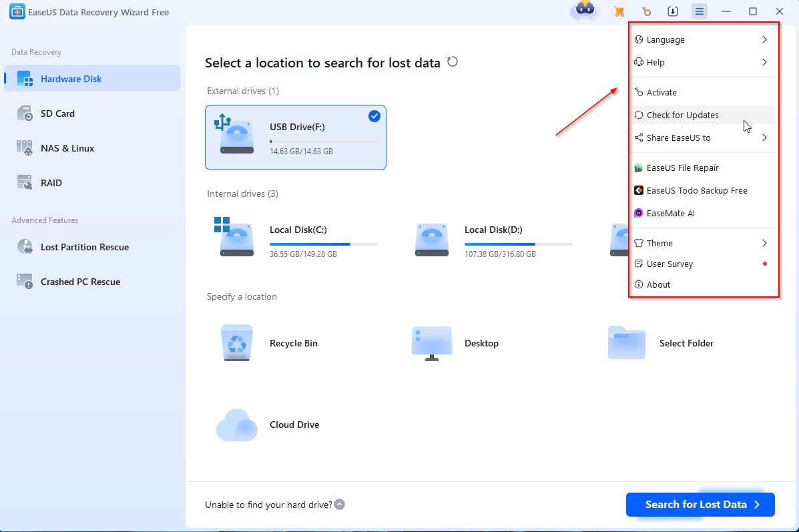Open the Theme menu entry label
Image resolution: width=799 pixels, height=532 pixels.
pyautogui.click(x=659, y=243)
